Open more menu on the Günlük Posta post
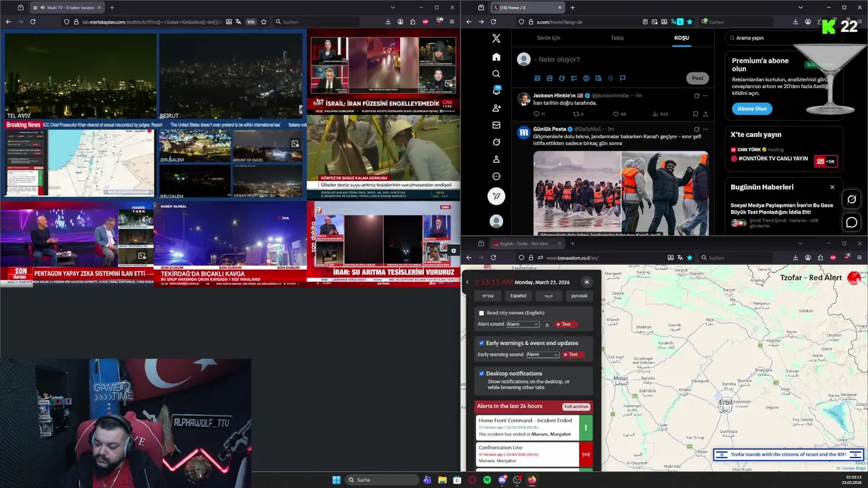Screen dimensions: 868x488 (x=706, y=129)
